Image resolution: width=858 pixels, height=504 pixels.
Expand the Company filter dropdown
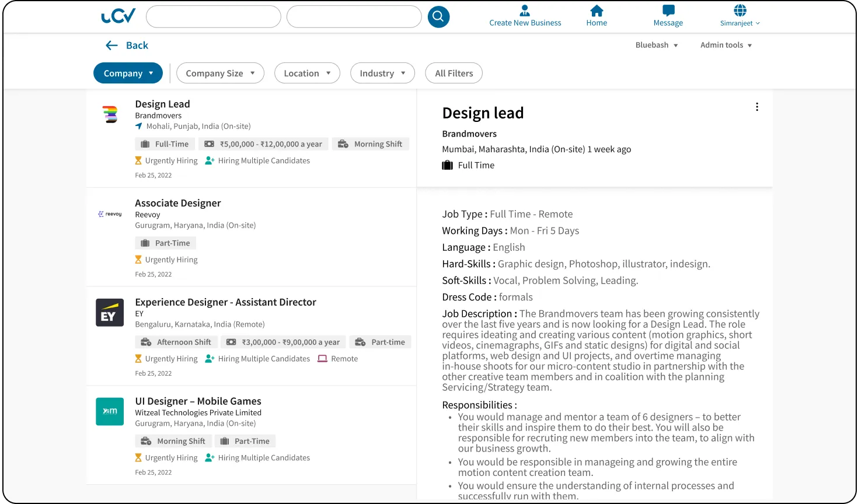(128, 73)
